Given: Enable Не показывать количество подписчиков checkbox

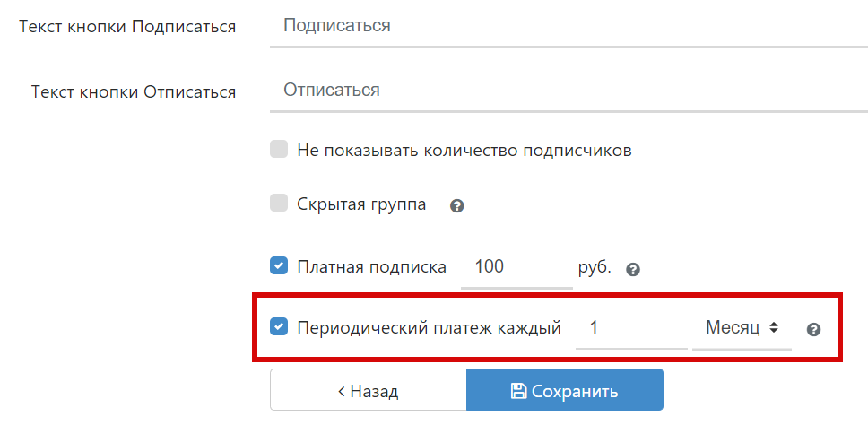Looking at the screenshot, I should click(x=279, y=150).
